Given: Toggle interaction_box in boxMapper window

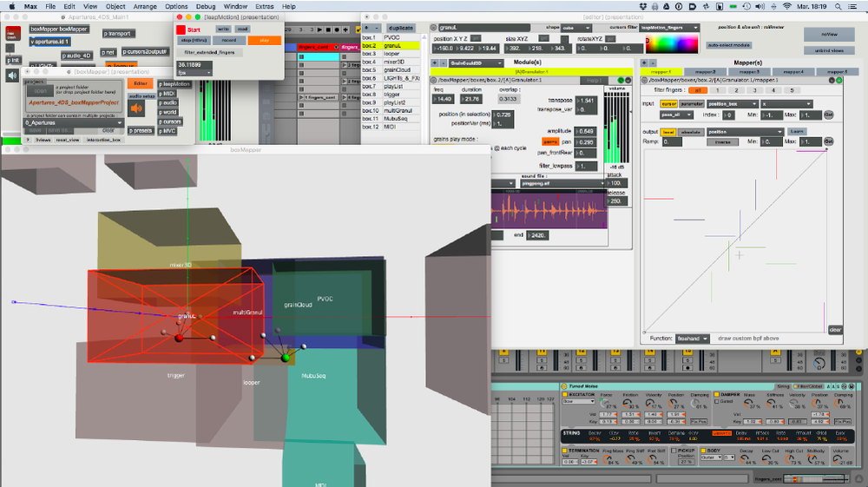Looking at the screenshot, I should click(103, 140).
